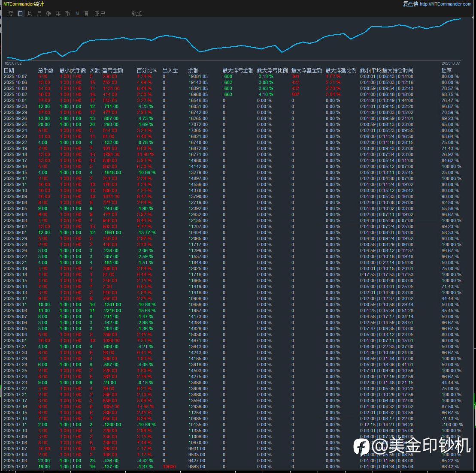476x473 pixels.
Task: Click the win rate -100.00 %
Action: click(x=452, y=425)
